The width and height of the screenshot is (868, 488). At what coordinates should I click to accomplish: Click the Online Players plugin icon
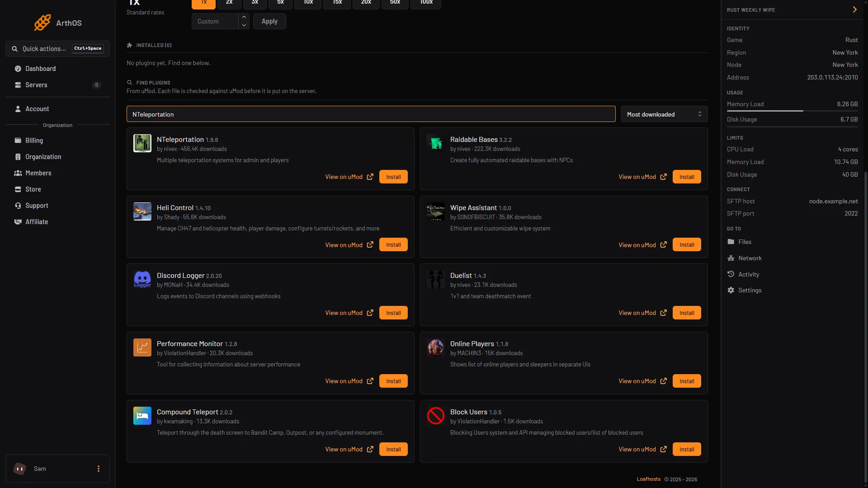(x=436, y=347)
